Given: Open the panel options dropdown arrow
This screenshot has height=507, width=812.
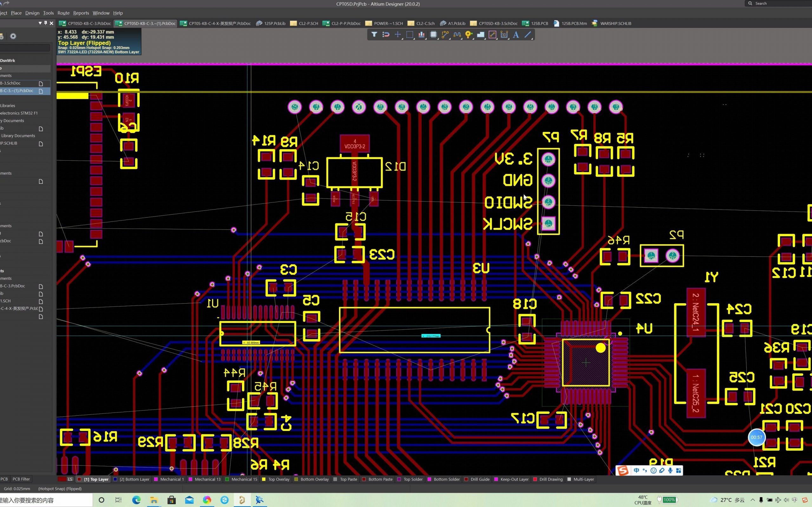Looking at the screenshot, I should [40, 23].
